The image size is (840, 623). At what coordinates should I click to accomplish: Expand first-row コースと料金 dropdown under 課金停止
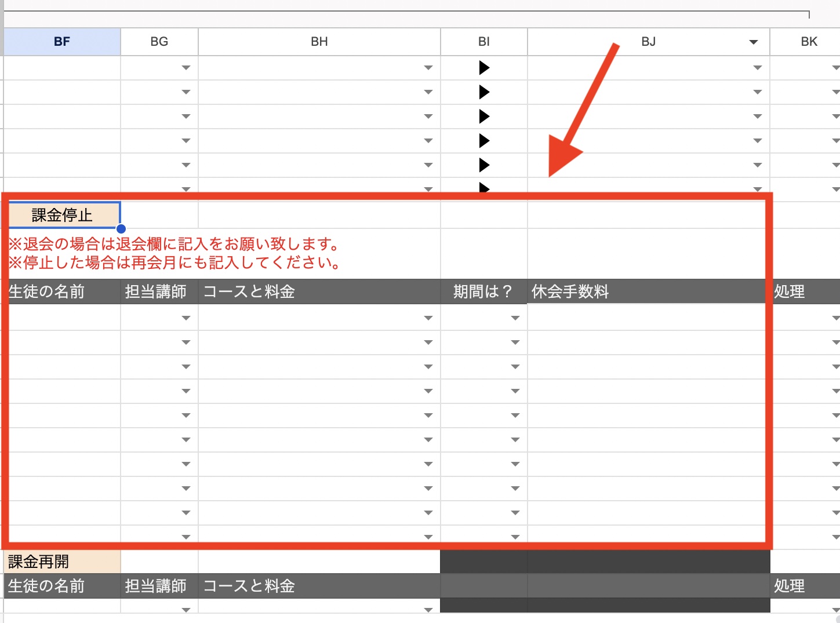click(428, 318)
